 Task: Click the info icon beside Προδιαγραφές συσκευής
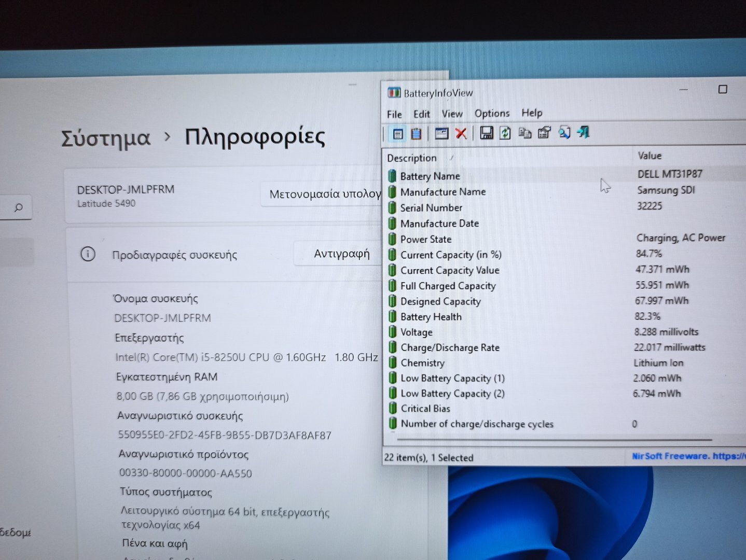coord(88,254)
